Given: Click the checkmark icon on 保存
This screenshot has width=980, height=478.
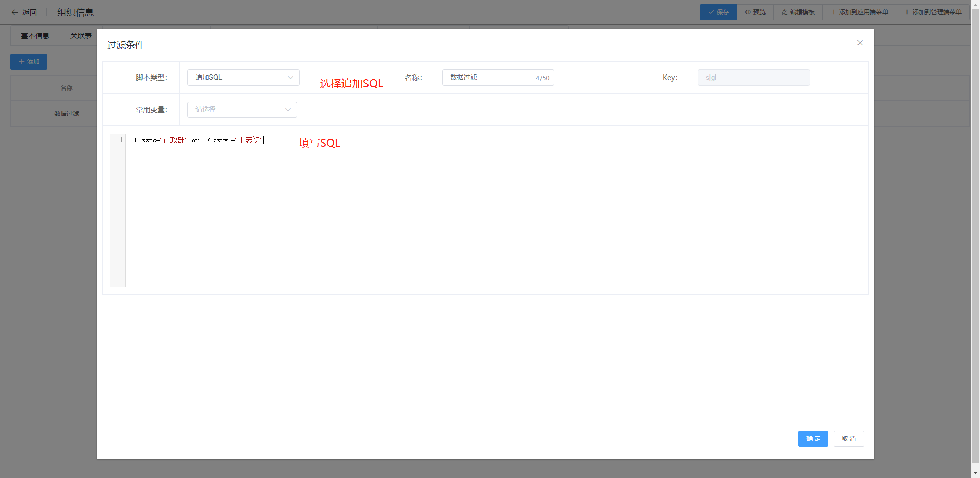Looking at the screenshot, I should pyautogui.click(x=710, y=12).
